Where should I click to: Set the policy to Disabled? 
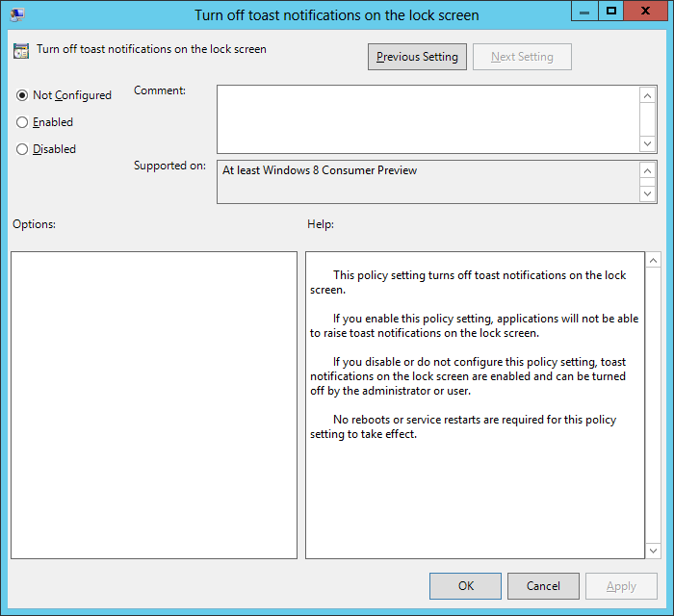[22, 149]
